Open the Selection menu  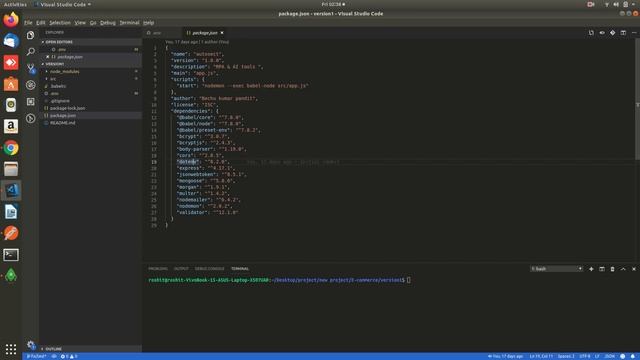click(x=60, y=22)
